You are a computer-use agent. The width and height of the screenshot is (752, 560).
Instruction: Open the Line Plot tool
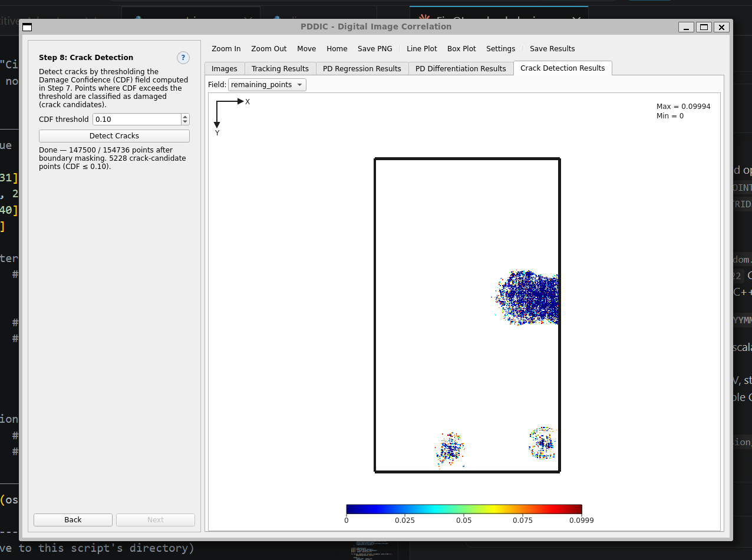point(422,49)
